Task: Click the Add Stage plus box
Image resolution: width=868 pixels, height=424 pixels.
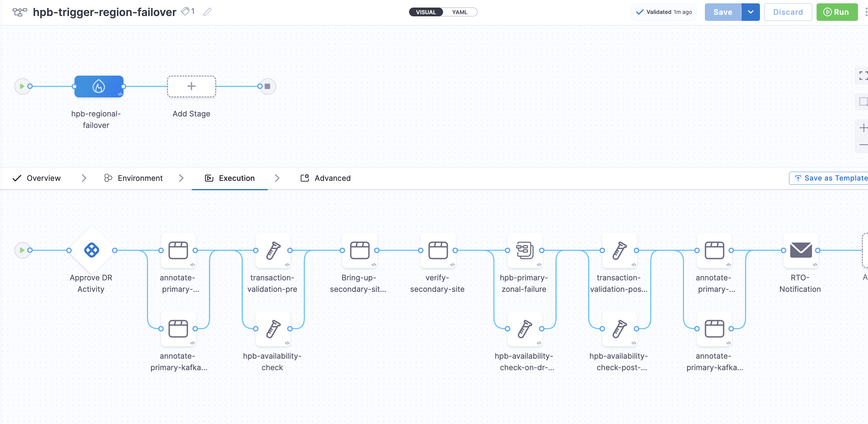Action: pyautogui.click(x=191, y=86)
